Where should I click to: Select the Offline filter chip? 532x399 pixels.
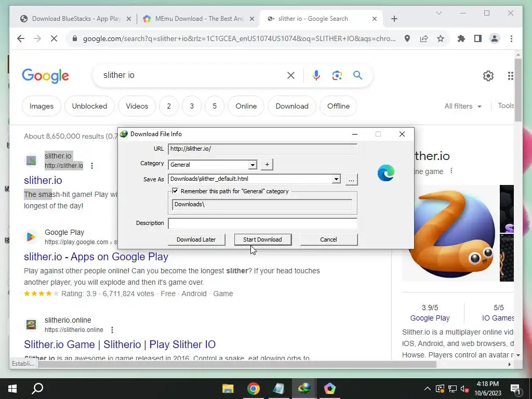tap(338, 106)
